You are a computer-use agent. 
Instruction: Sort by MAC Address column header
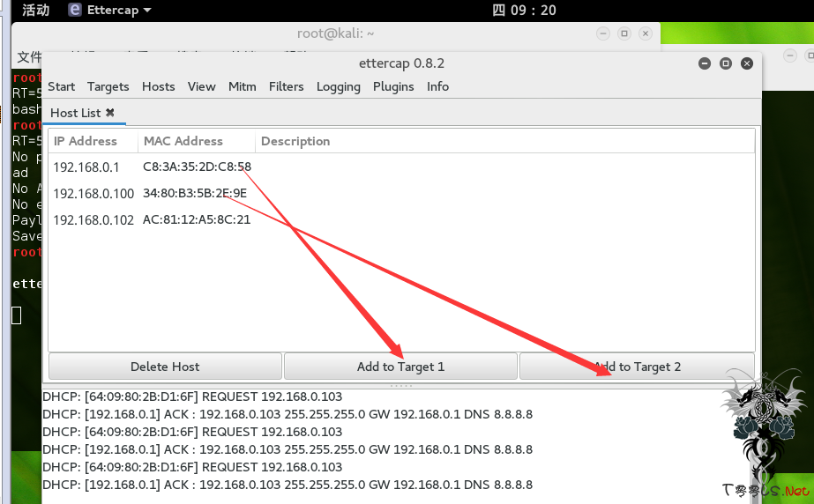(x=197, y=141)
